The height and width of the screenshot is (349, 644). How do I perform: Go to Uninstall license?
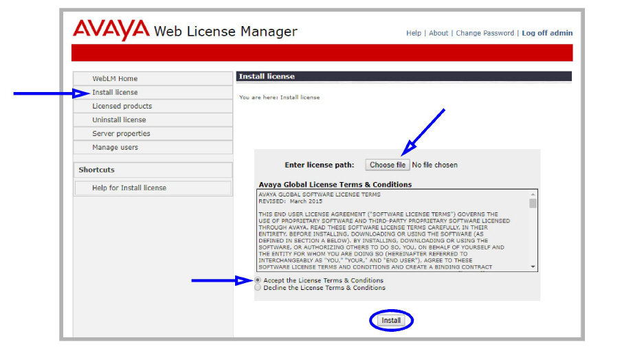click(x=153, y=120)
